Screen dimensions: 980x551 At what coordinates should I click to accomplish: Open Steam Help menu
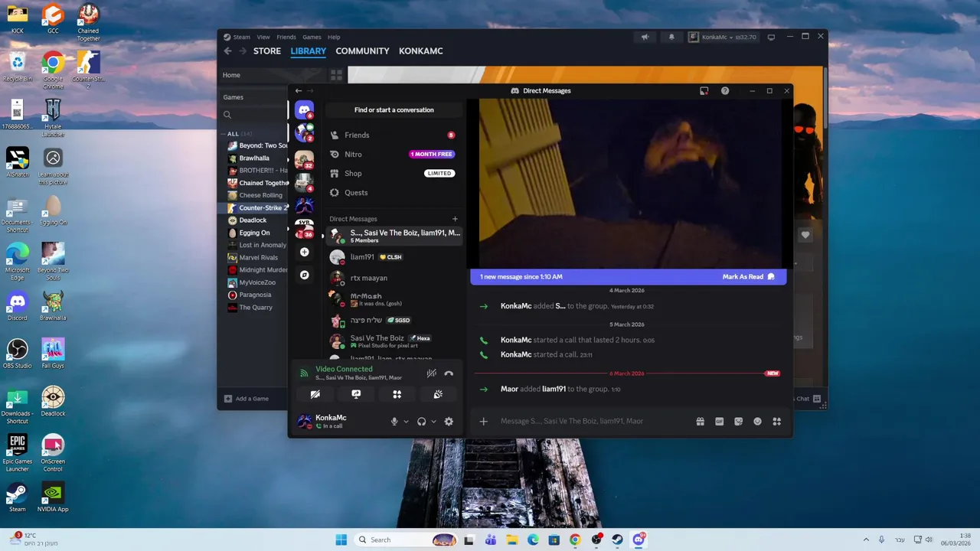[334, 37]
